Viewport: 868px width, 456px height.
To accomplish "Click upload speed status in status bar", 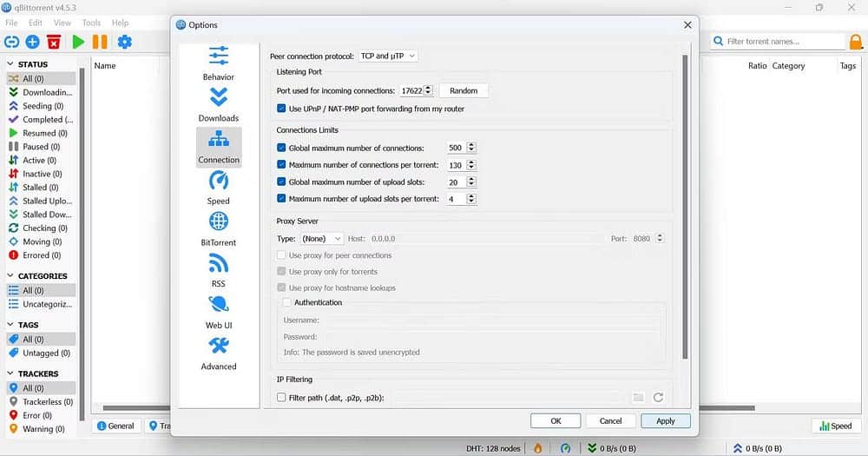I will point(757,448).
